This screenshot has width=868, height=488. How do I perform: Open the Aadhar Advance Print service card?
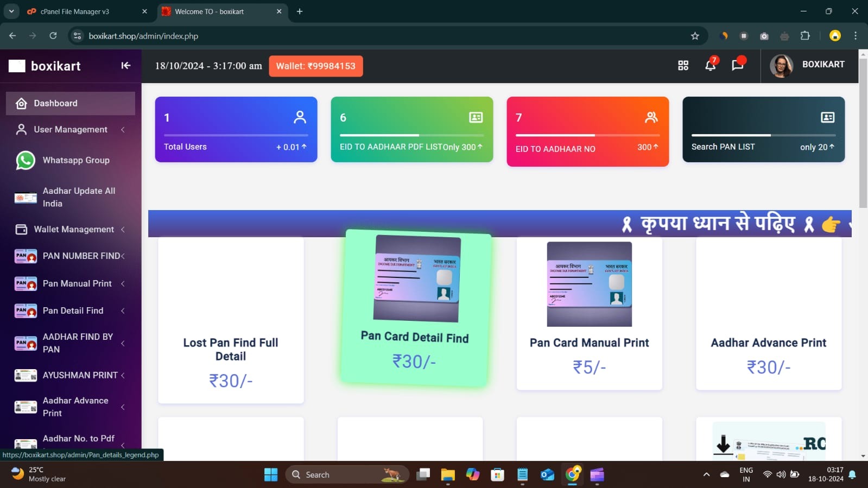point(769,314)
